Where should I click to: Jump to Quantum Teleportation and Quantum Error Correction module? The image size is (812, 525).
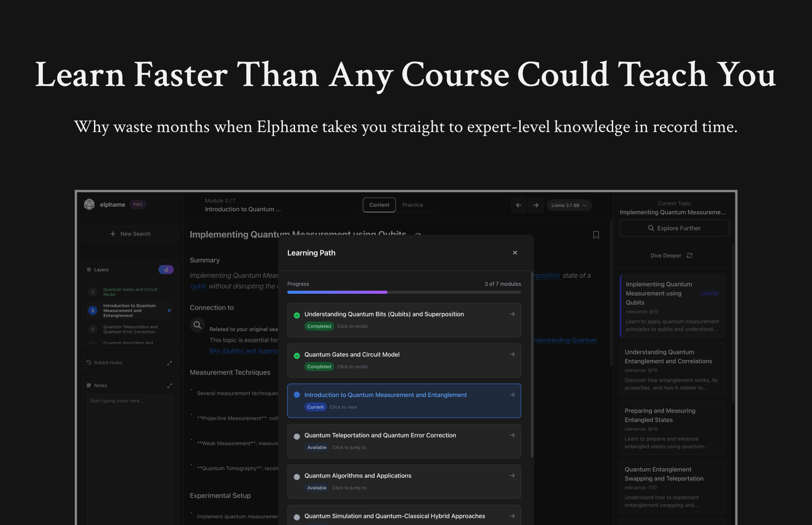404,441
